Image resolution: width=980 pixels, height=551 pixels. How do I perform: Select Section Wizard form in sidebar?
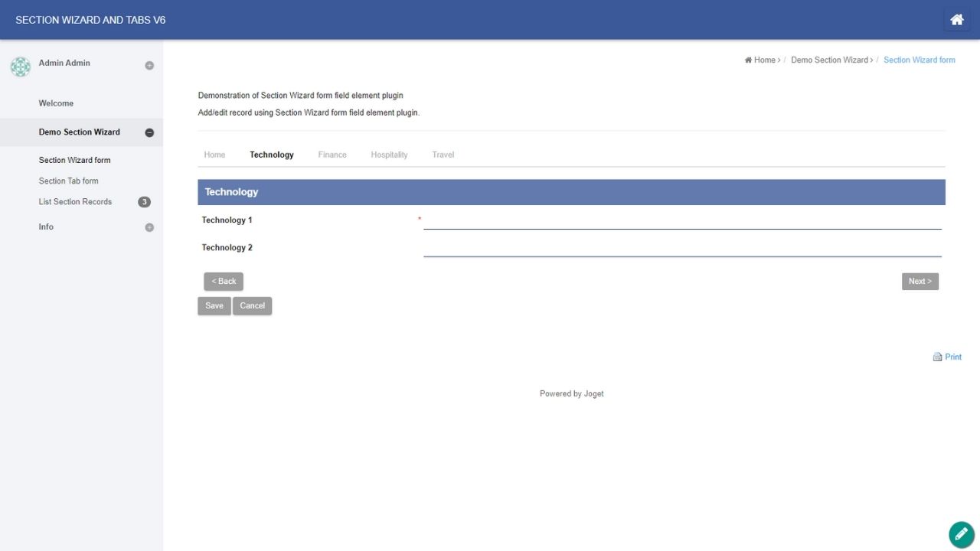click(74, 161)
